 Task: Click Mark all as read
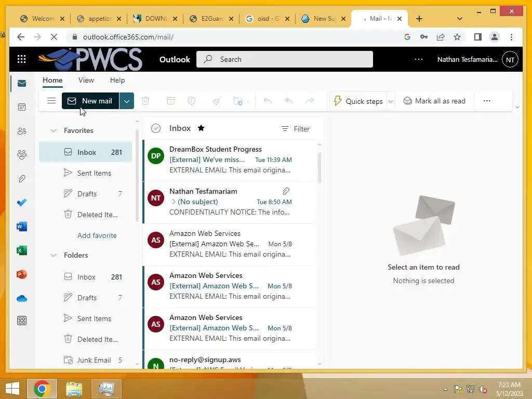[434, 101]
